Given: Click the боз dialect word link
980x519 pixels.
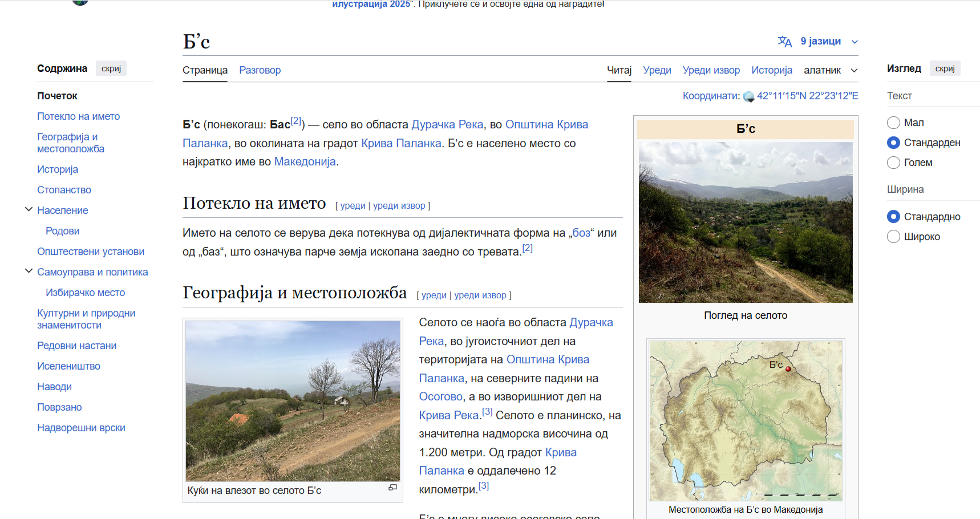Looking at the screenshot, I should (x=581, y=233).
